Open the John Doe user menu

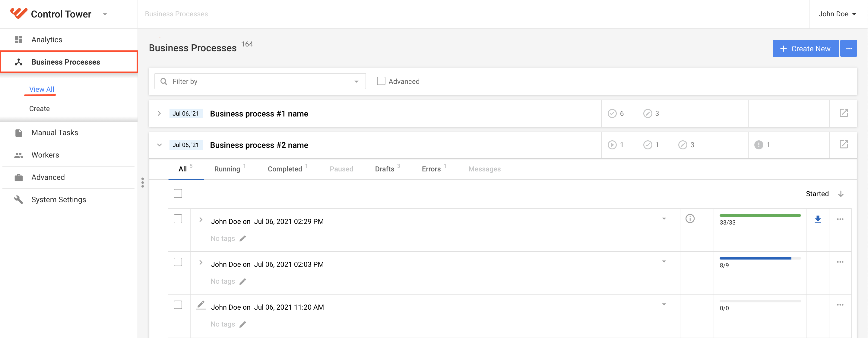(x=837, y=14)
